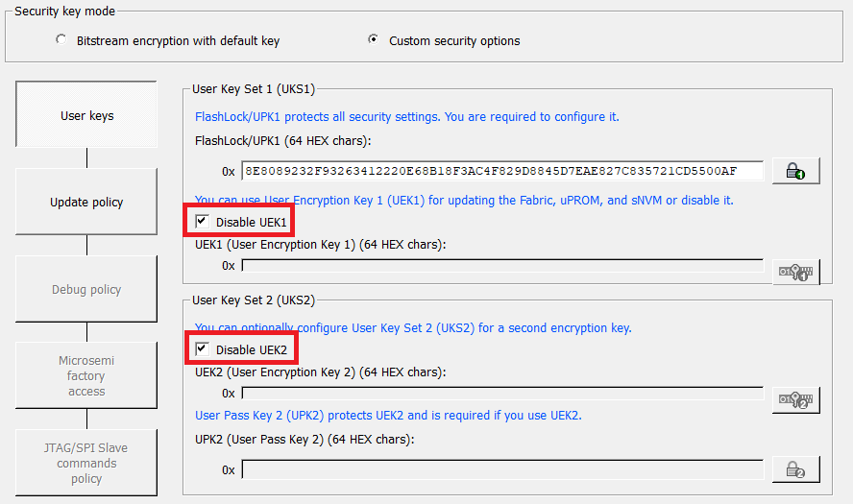Image resolution: width=853 pixels, height=504 pixels.
Task: Toggle the Disable UEK1 checkbox
Action: pos(202,222)
